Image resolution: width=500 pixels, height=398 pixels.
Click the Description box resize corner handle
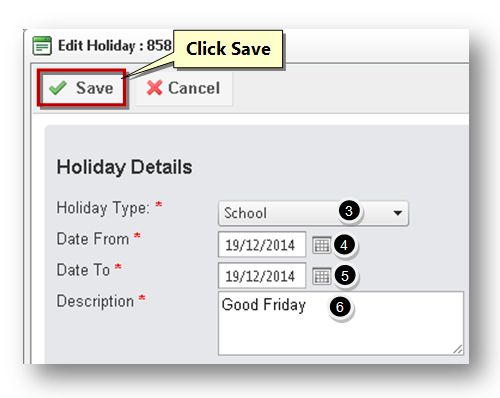click(x=458, y=349)
